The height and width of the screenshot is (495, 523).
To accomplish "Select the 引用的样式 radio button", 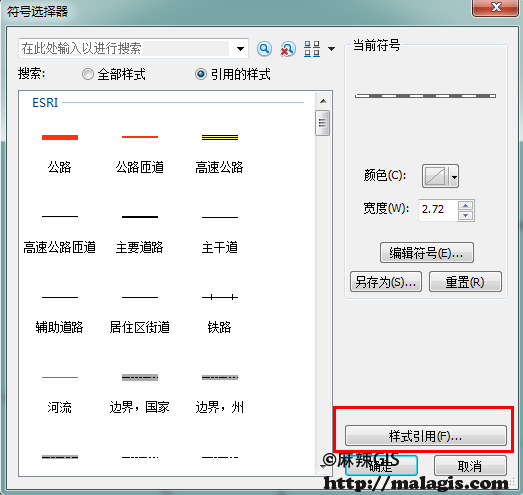I will point(200,74).
